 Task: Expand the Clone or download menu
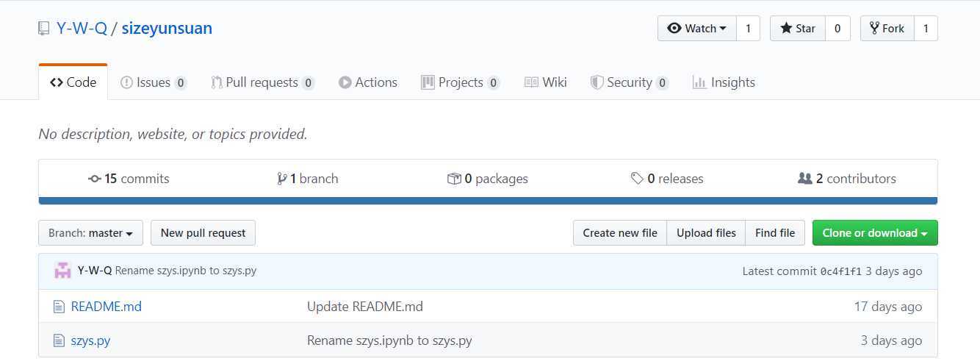(874, 233)
